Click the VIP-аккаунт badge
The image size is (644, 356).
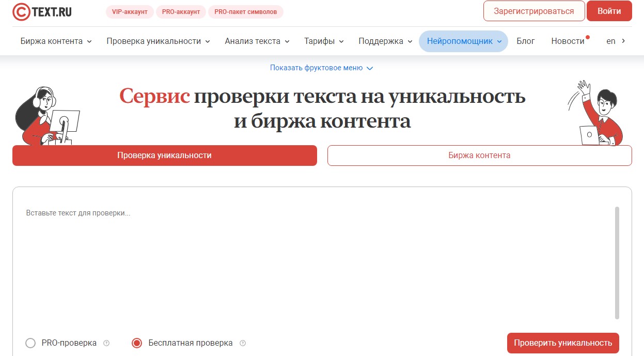coord(130,12)
